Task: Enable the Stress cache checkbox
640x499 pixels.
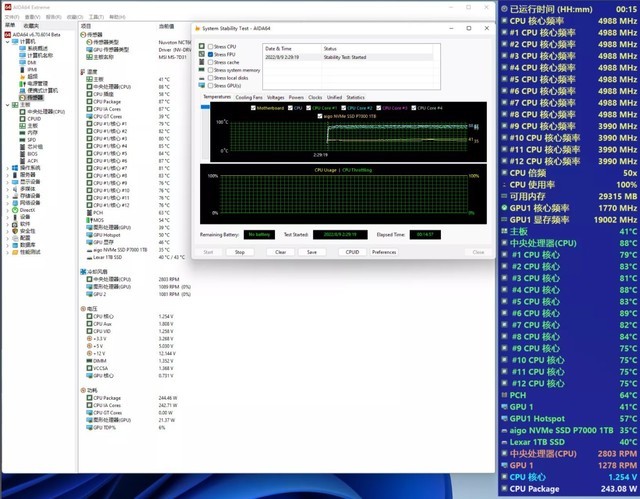Action: click(211, 62)
